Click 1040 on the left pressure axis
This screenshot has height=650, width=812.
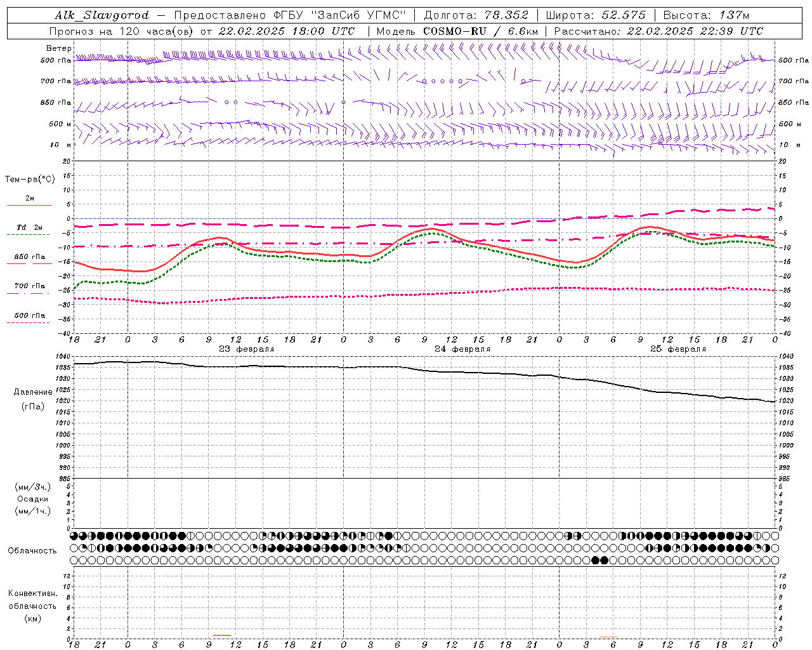(x=63, y=356)
